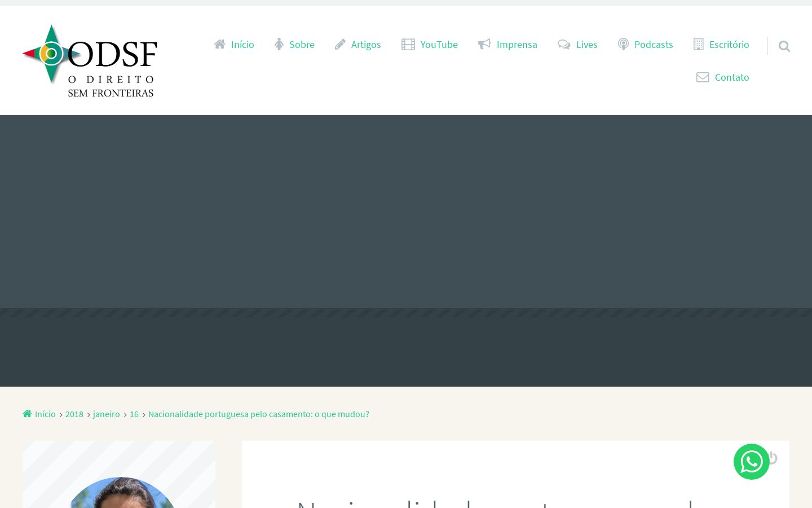Click the building icon beside Escritório
The height and width of the screenshot is (508, 812).
[699, 44]
